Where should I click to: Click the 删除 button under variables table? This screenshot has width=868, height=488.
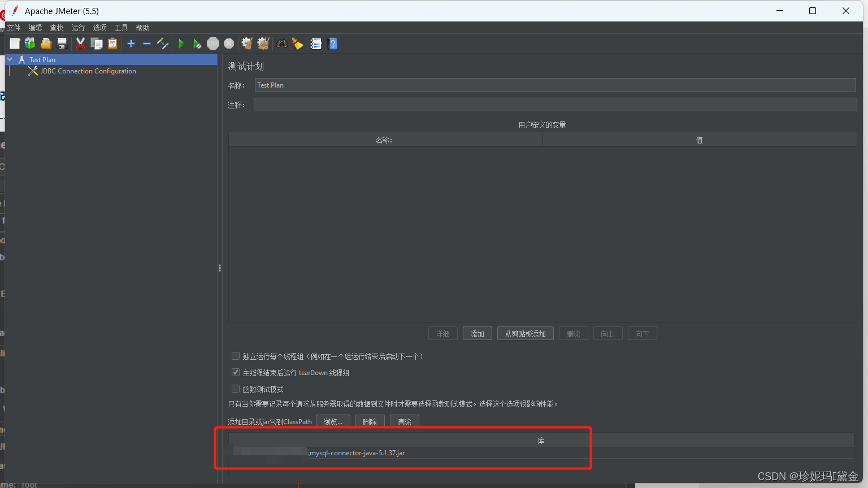coord(574,334)
